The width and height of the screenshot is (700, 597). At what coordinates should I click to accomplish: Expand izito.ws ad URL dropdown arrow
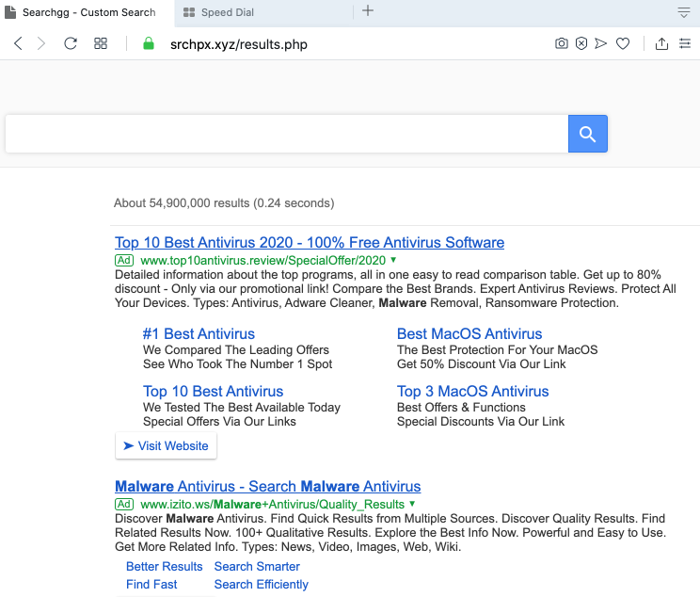click(412, 505)
